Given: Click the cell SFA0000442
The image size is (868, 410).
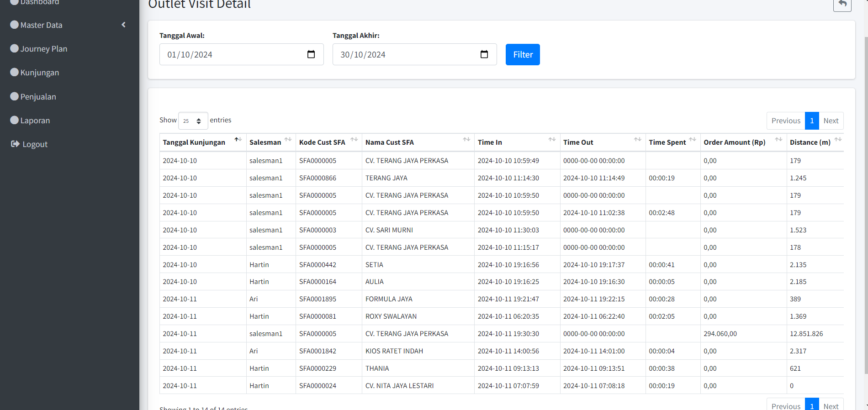Looking at the screenshot, I should pyautogui.click(x=318, y=265).
